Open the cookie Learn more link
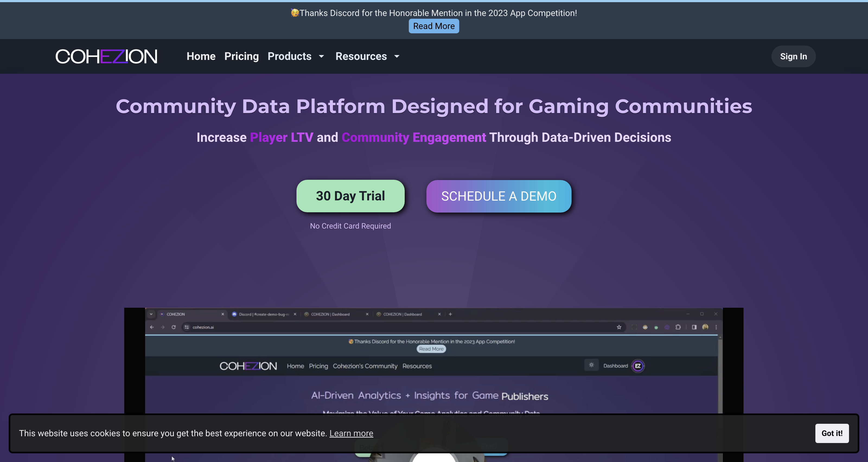868x462 pixels. point(351,433)
